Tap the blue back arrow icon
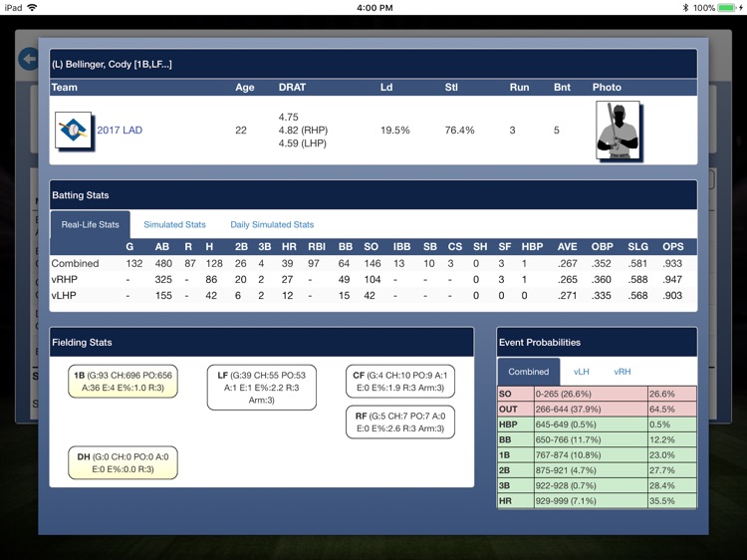This screenshot has width=747, height=560. (x=29, y=59)
